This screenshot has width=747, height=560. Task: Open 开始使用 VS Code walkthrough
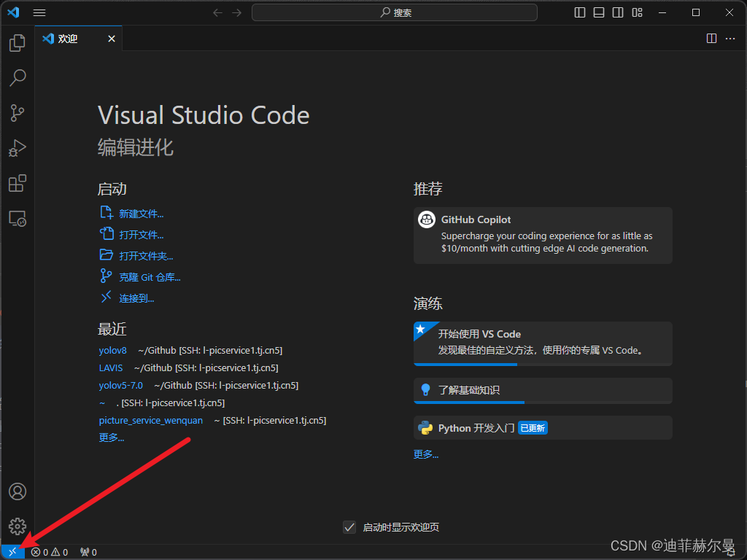pos(543,344)
